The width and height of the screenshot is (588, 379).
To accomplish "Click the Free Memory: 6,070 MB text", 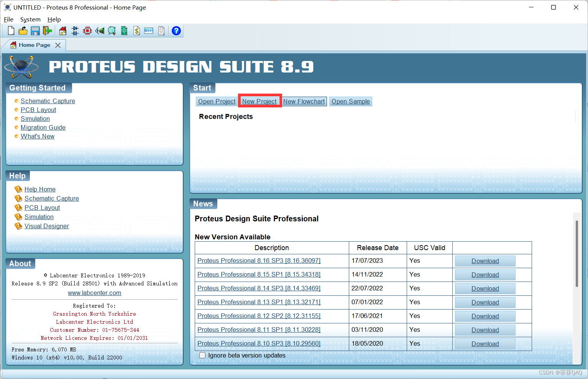I will click(x=44, y=349).
